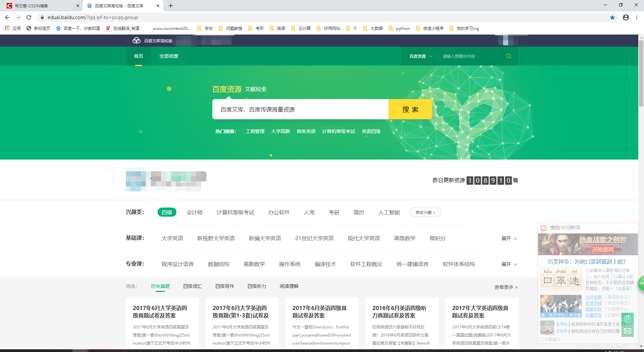Select the 四级听力 filter tab
The image size is (644, 352).
257,286
